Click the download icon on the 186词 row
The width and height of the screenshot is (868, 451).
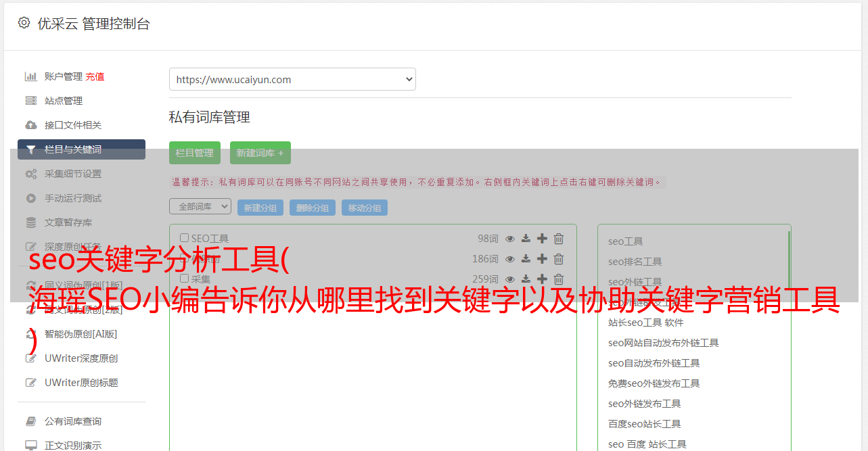pos(526,259)
